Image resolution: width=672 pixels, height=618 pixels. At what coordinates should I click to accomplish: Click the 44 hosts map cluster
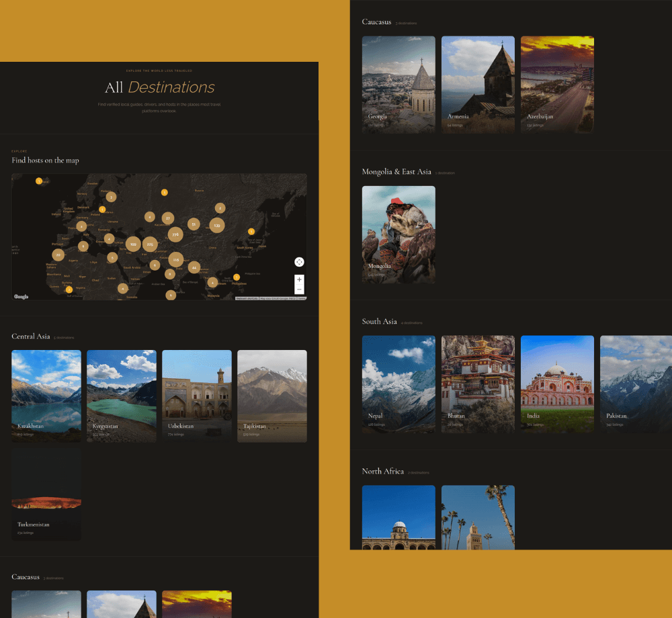pyautogui.click(x=194, y=267)
